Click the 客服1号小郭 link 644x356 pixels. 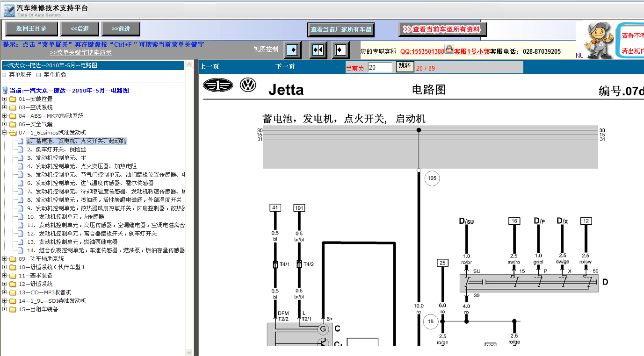coord(472,51)
